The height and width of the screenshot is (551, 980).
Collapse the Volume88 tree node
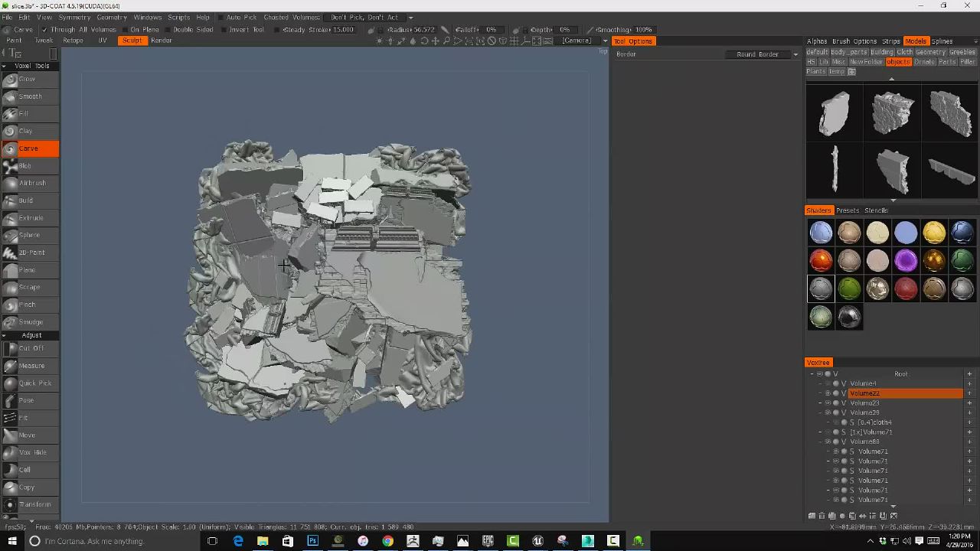coord(820,442)
